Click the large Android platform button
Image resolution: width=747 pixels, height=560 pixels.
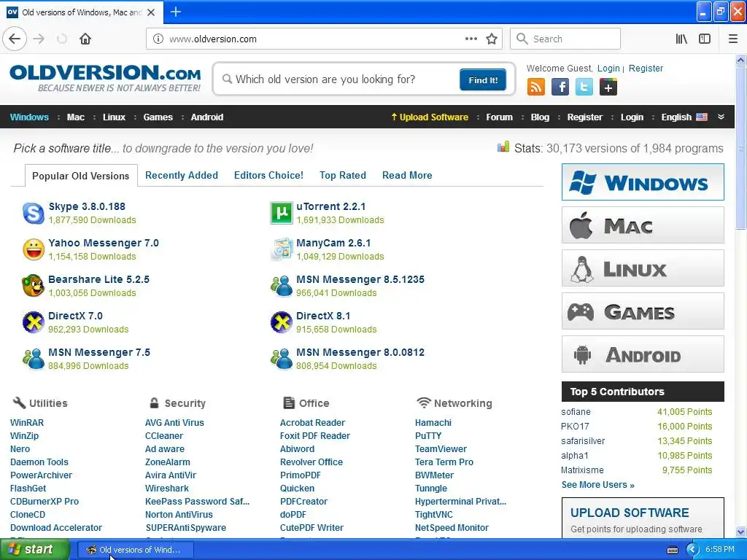643,354
